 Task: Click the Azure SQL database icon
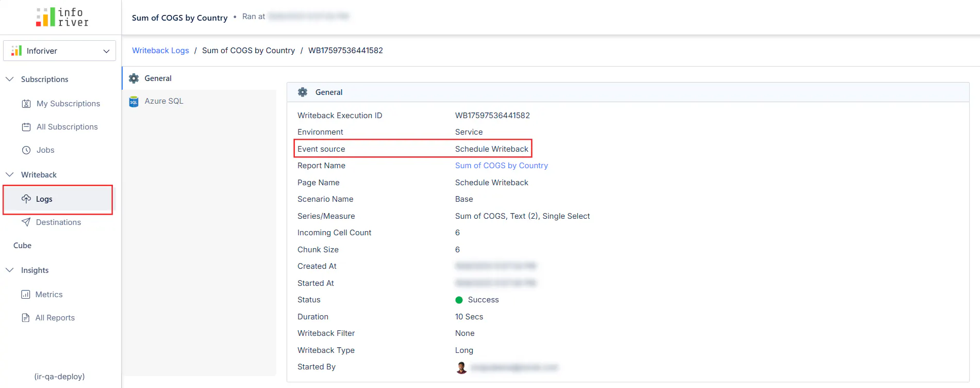pos(134,102)
